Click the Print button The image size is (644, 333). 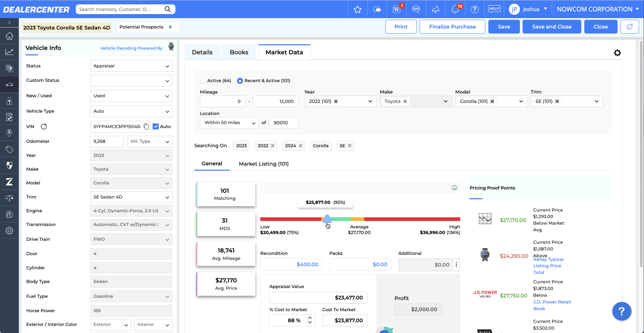tap(401, 27)
